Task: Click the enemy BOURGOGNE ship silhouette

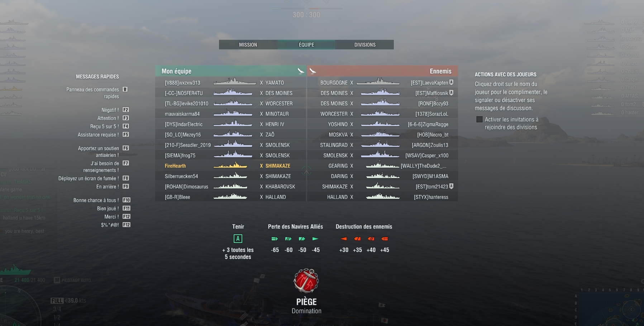Action: tap(378, 82)
